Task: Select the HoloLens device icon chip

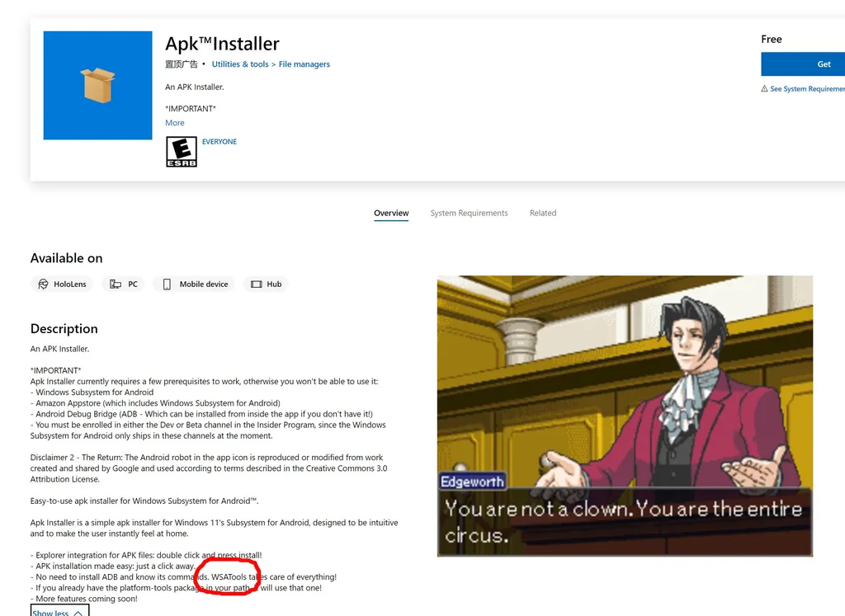Action: (62, 284)
